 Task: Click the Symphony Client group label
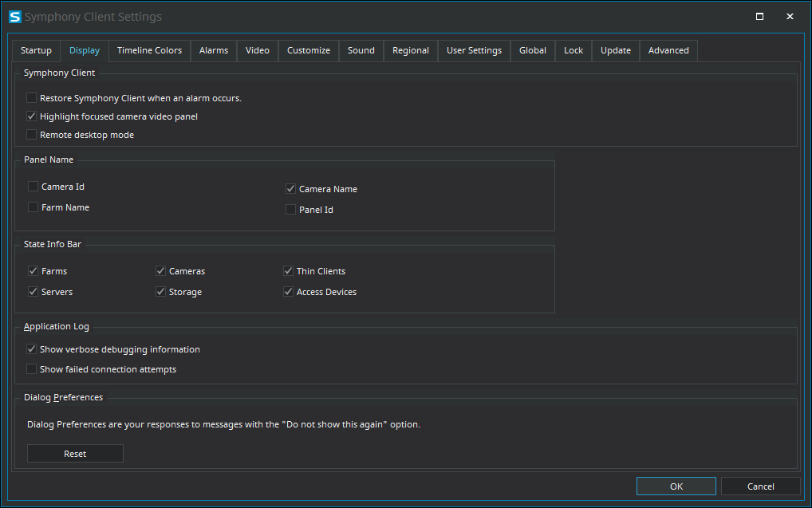[60, 73]
